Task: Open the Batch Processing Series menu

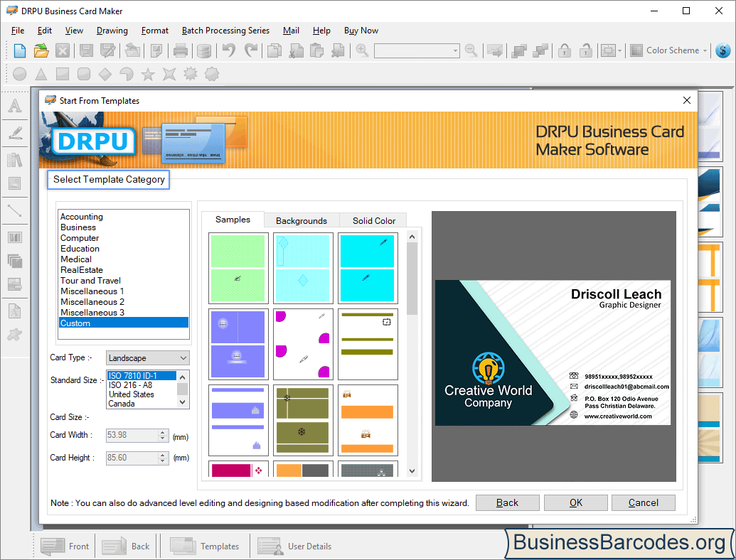Action: coord(225,31)
